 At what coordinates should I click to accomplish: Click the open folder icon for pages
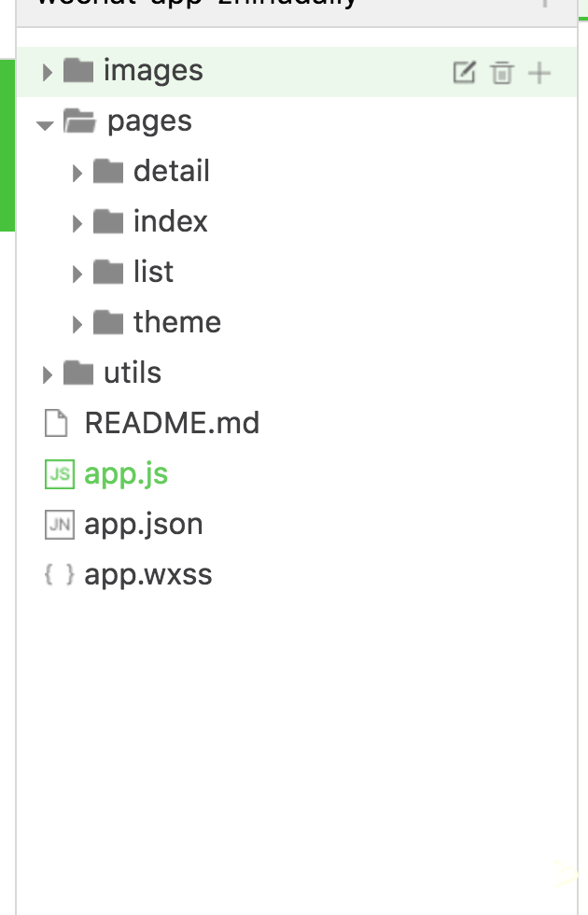click(79, 121)
